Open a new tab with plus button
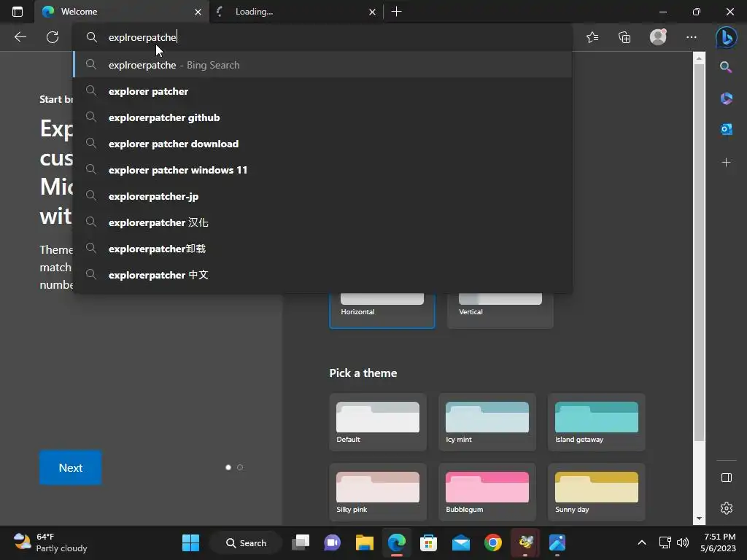This screenshot has height=560, width=747. click(x=396, y=12)
